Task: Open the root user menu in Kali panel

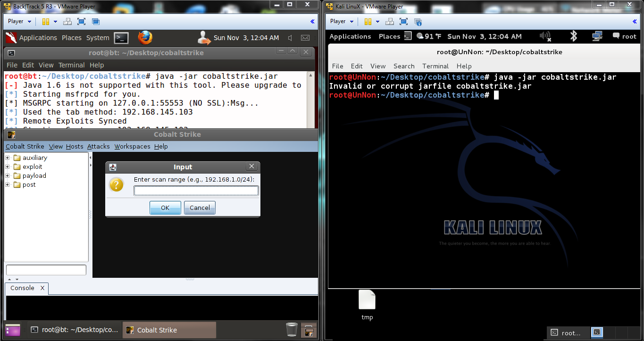Action: point(625,36)
